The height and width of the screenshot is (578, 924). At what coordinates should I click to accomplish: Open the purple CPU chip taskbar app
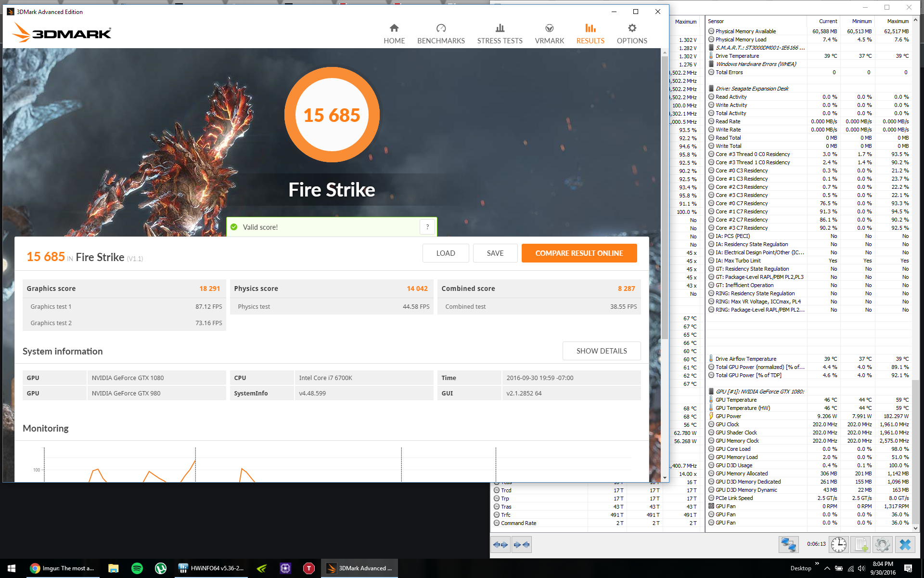click(285, 568)
